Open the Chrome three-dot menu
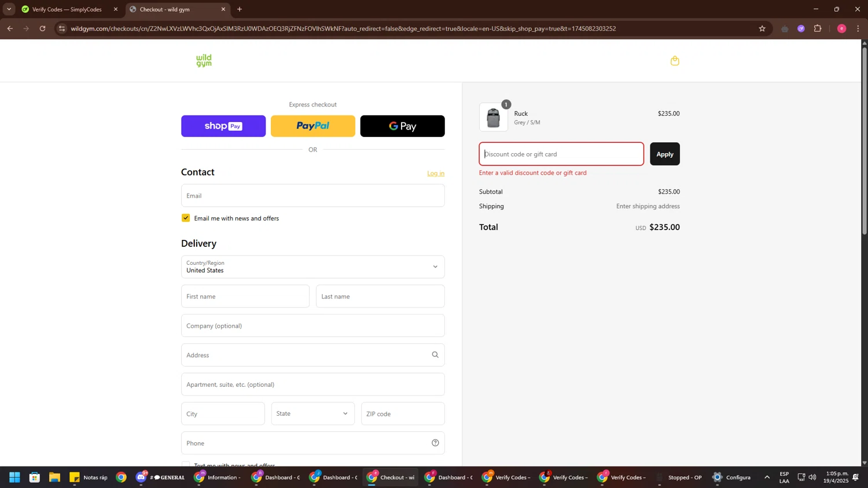 pos(858,28)
